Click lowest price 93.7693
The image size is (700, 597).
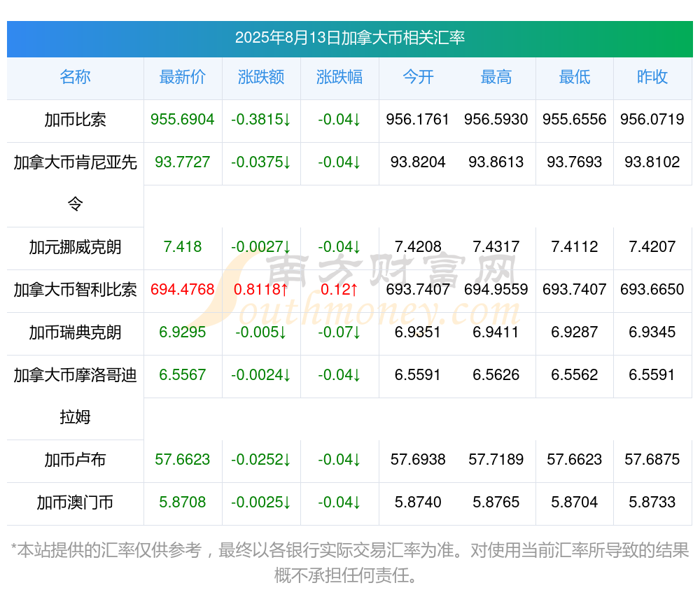[x=575, y=162]
